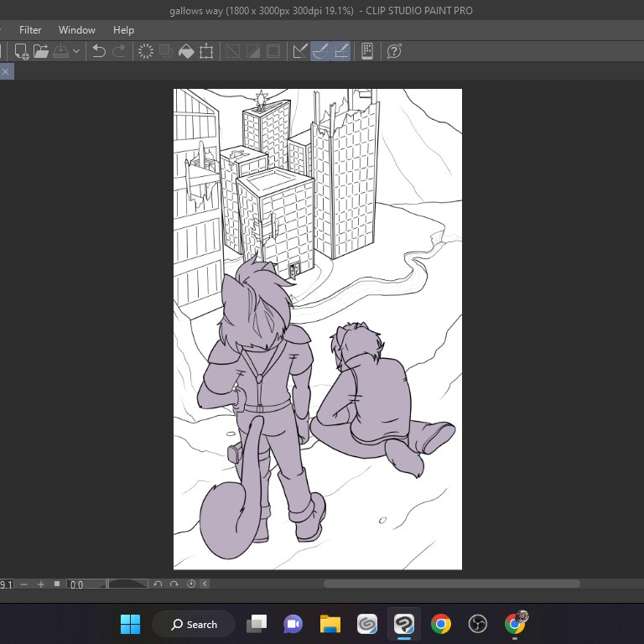Click the zoom percentage field

(x=7, y=584)
